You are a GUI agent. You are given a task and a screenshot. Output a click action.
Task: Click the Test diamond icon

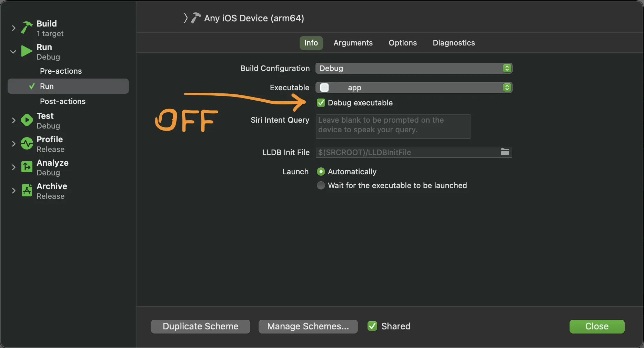pyautogui.click(x=27, y=120)
